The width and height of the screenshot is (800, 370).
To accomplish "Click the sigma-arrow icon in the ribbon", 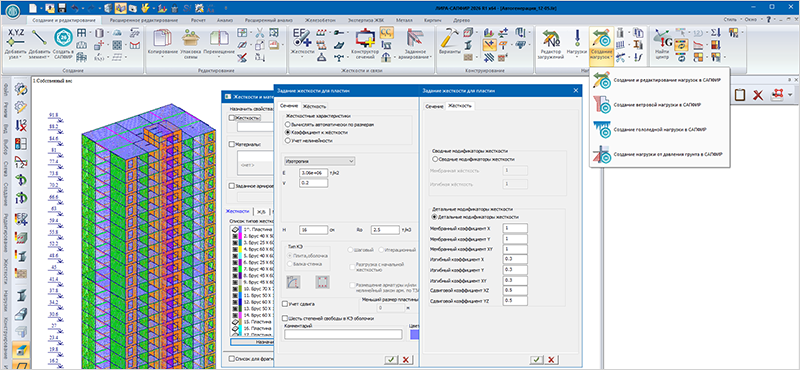I will point(716,33).
